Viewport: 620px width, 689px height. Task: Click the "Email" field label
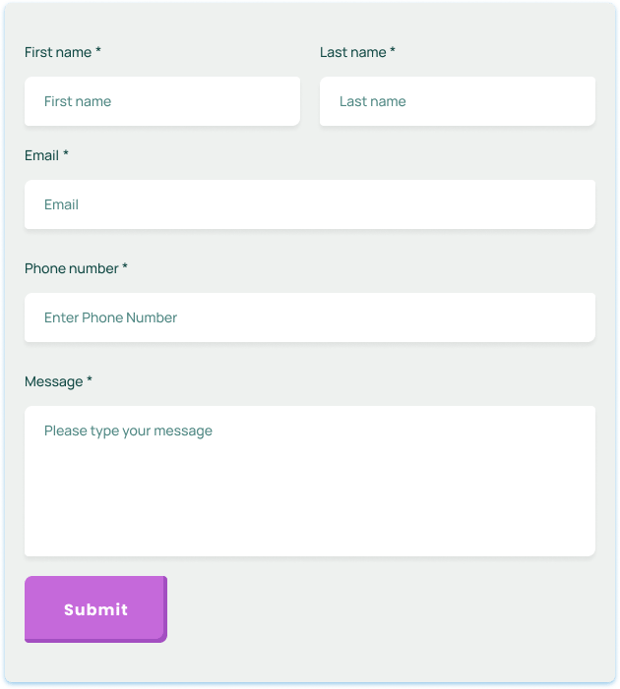[42, 155]
